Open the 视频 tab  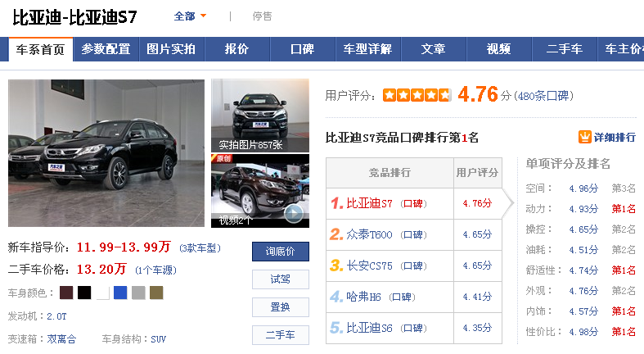point(499,49)
